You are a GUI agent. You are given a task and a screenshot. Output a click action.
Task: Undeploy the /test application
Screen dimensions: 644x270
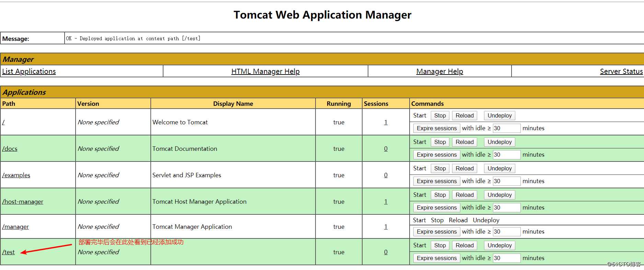[x=499, y=246]
